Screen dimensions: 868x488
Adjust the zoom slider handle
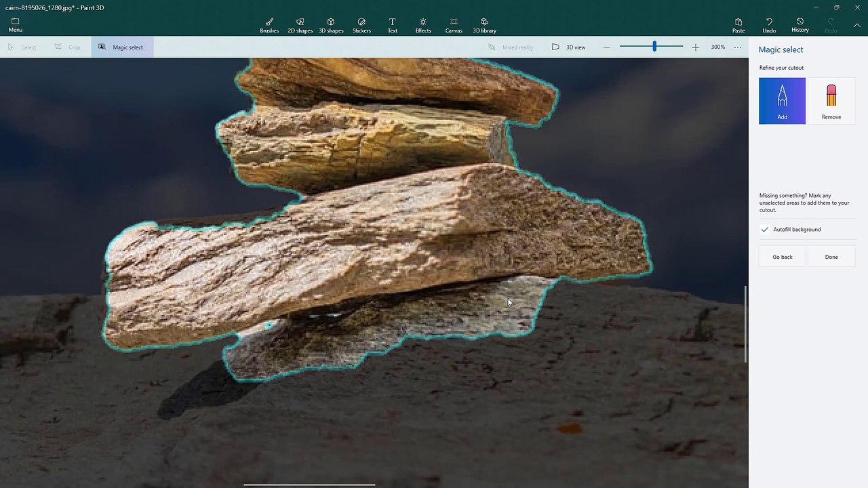(654, 46)
